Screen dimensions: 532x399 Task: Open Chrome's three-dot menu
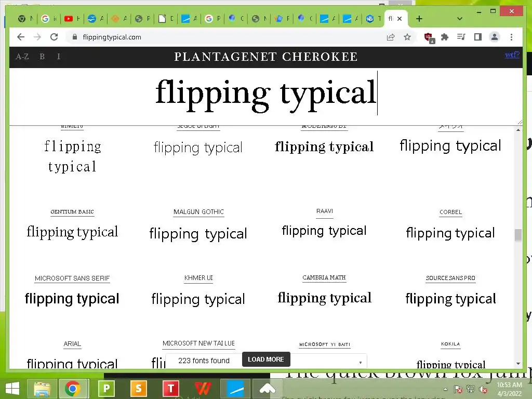pyautogui.click(x=511, y=37)
